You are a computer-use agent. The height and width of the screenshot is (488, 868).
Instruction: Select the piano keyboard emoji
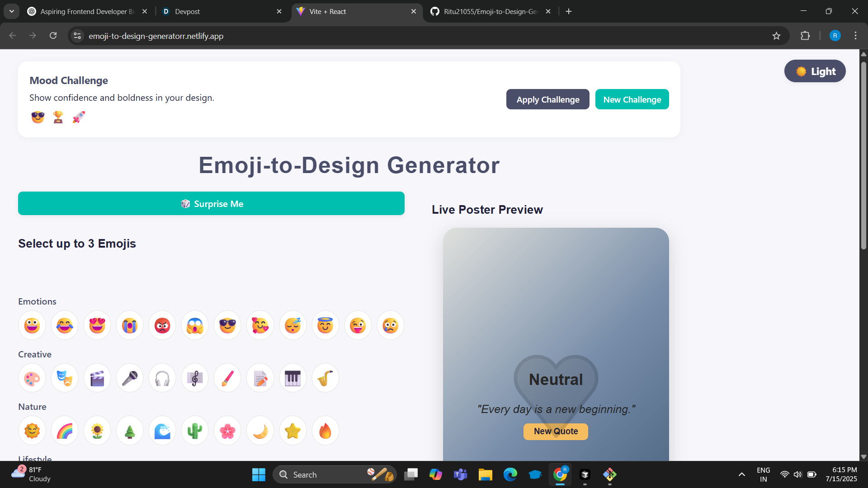coord(292,378)
